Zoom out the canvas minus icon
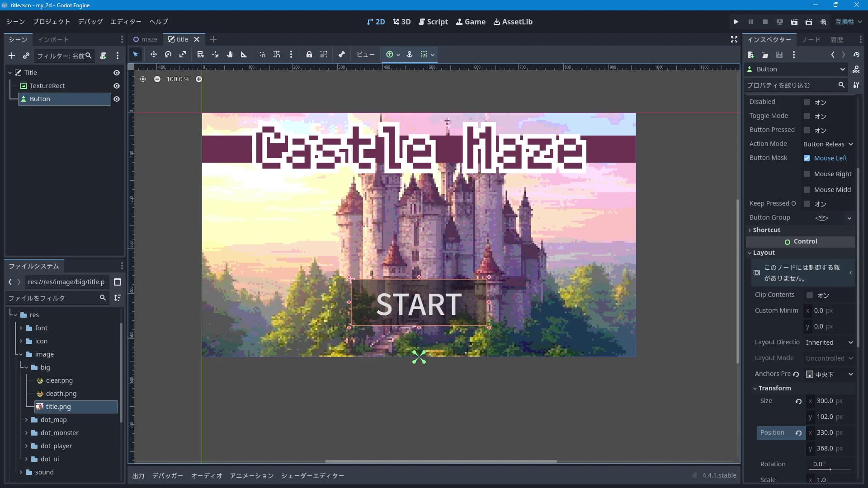 click(157, 79)
